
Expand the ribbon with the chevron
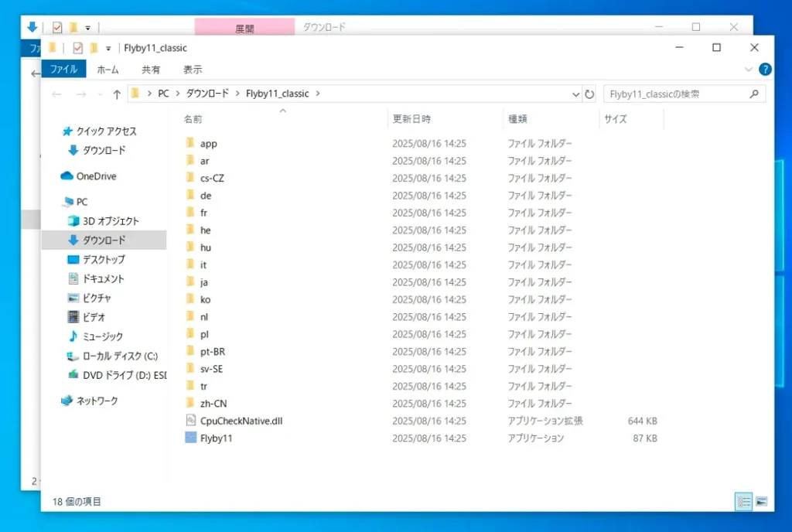pyautogui.click(x=748, y=69)
